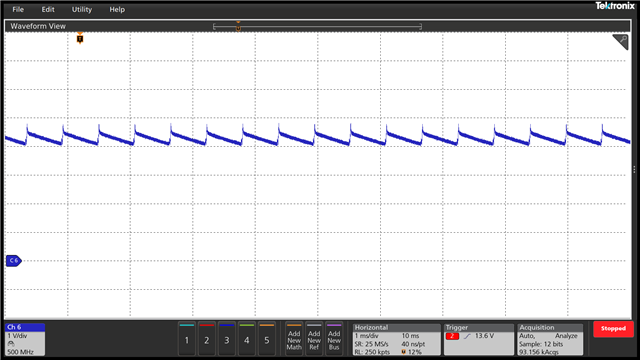Turn on channel 1

(x=187, y=339)
